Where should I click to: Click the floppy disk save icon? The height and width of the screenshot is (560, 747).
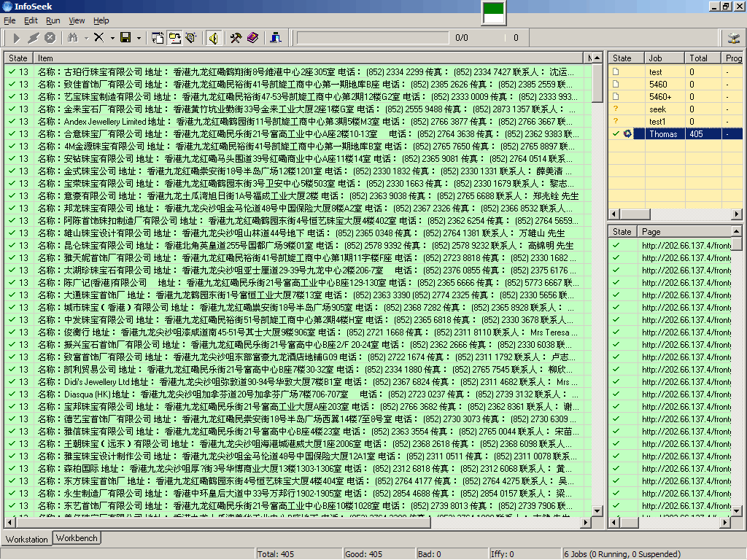point(125,38)
